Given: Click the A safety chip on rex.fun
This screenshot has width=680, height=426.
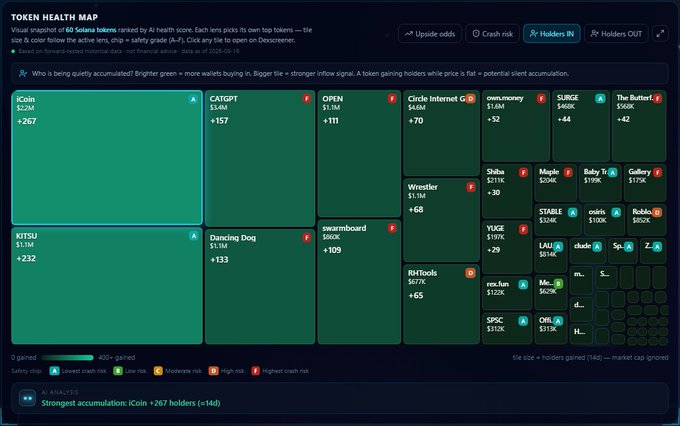Looking at the screenshot, I should pos(523,285).
